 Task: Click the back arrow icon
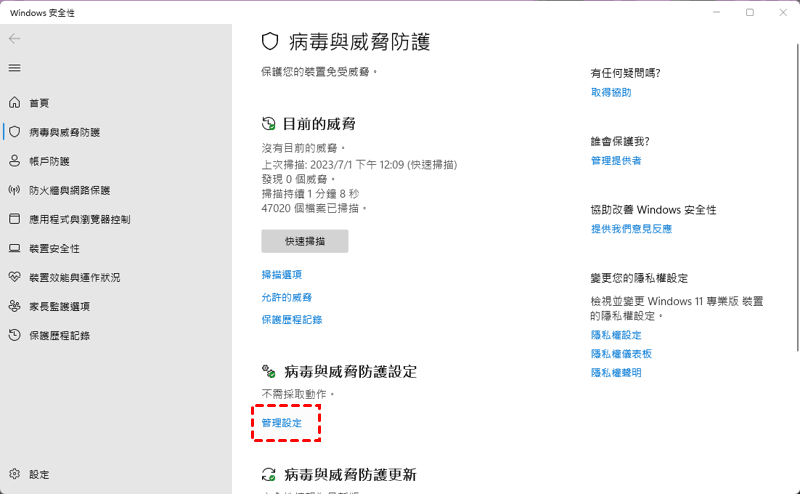[14, 38]
